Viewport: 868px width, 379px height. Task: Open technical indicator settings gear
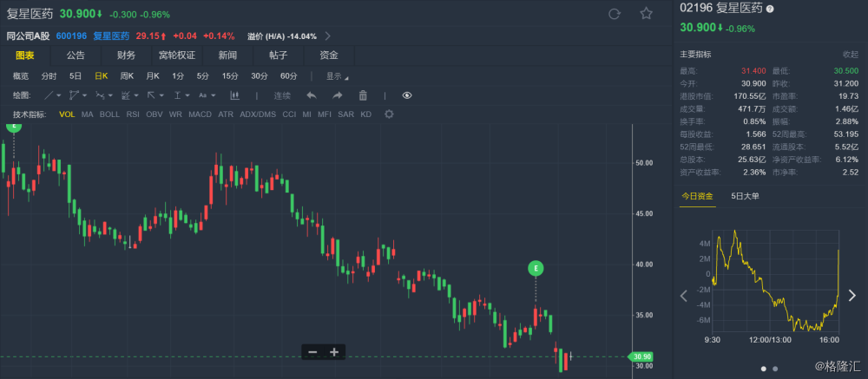389,114
